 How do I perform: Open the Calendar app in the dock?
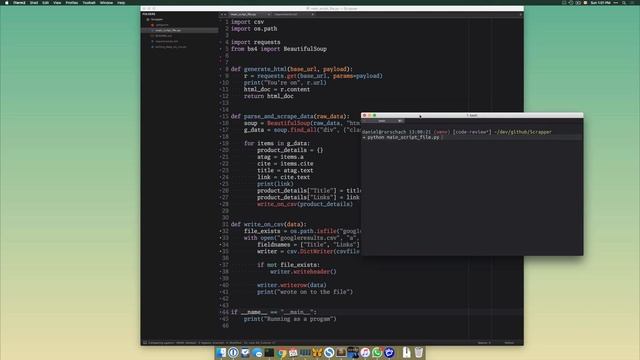[x=293, y=352]
